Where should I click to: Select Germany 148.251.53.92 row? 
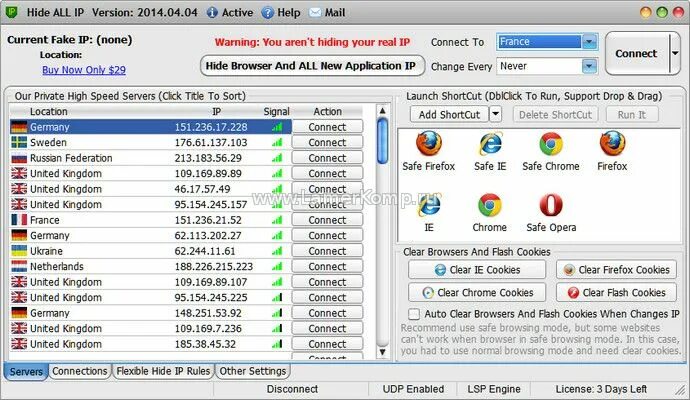[150, 313]
